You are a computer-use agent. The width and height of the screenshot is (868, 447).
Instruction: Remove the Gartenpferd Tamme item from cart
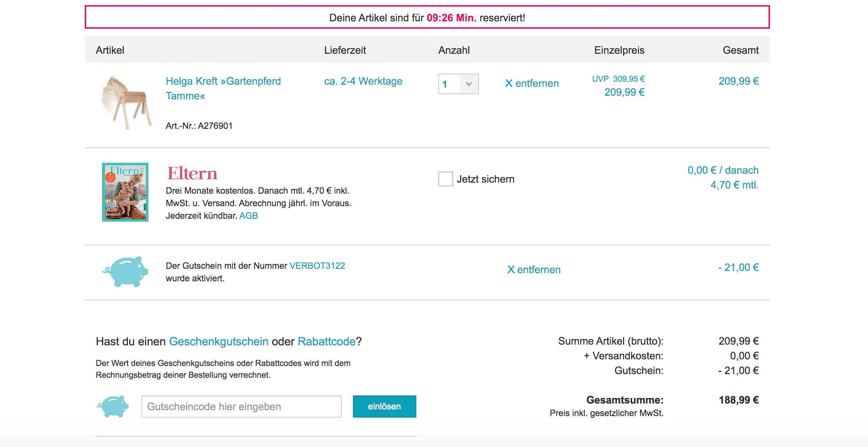pos(532,83)
